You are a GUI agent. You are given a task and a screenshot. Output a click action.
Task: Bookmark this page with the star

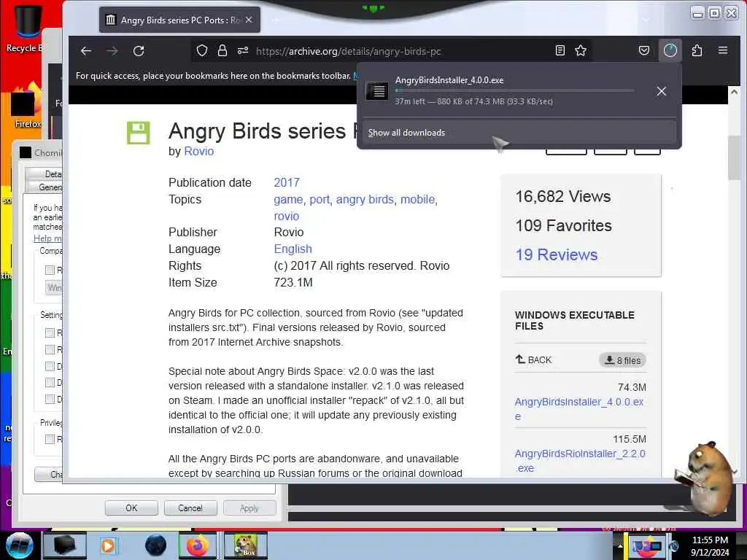point(580,50)
